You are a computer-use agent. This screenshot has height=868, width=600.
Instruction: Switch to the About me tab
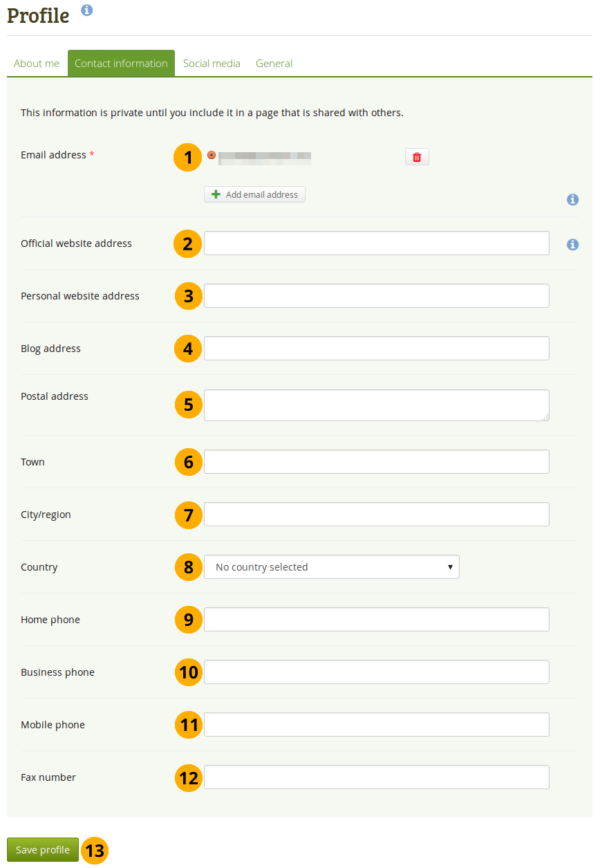click(37, 64)
